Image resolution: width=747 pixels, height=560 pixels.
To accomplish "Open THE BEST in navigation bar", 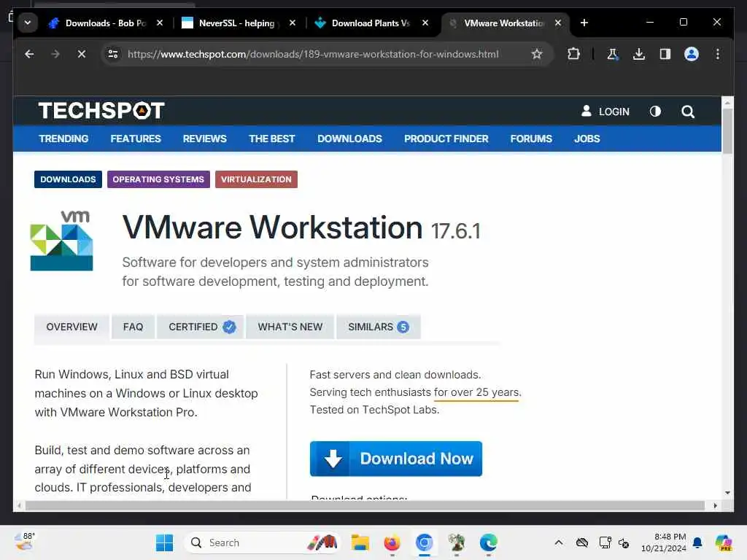I will click(271, 139).
